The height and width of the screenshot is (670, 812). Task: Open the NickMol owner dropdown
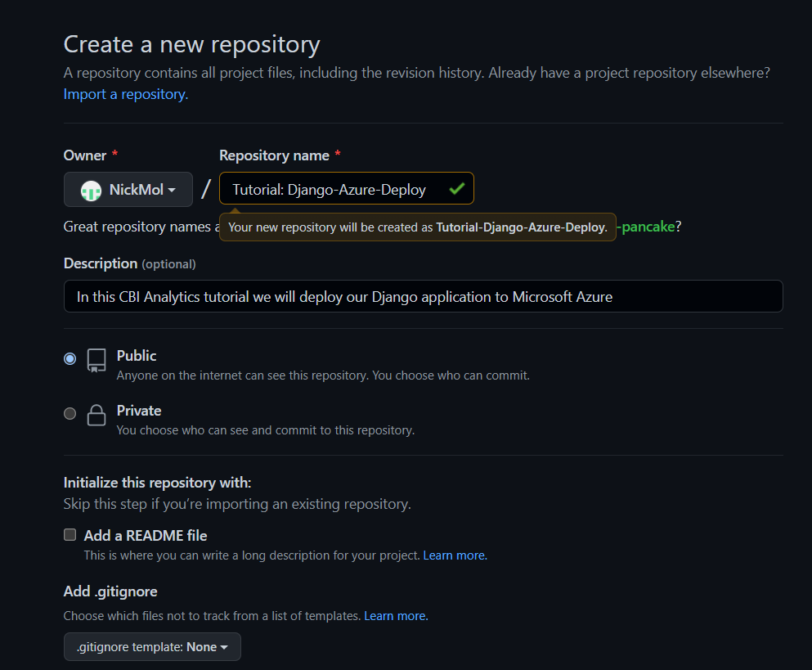point(128,190)
